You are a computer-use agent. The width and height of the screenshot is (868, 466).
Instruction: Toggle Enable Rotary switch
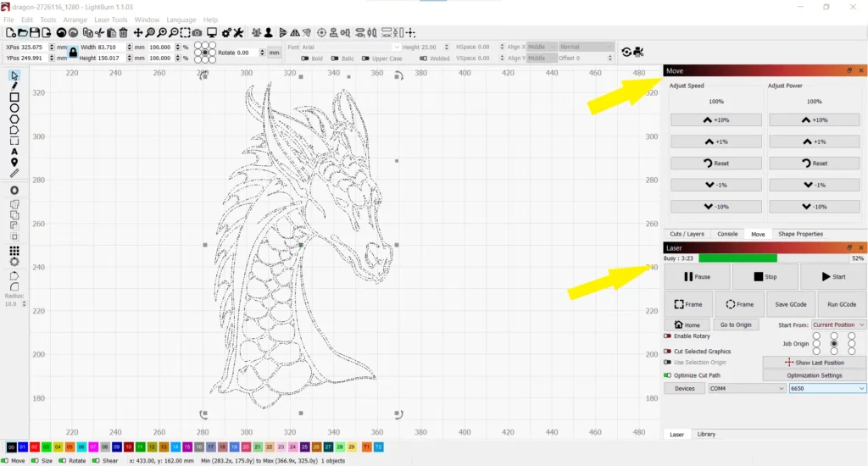coord(668,336)
